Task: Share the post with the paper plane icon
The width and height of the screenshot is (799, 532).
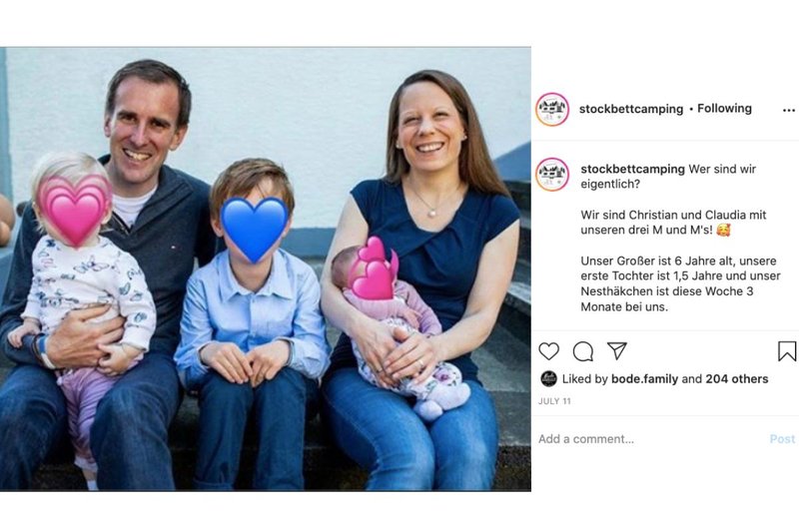Action: [x=616, y=350]
